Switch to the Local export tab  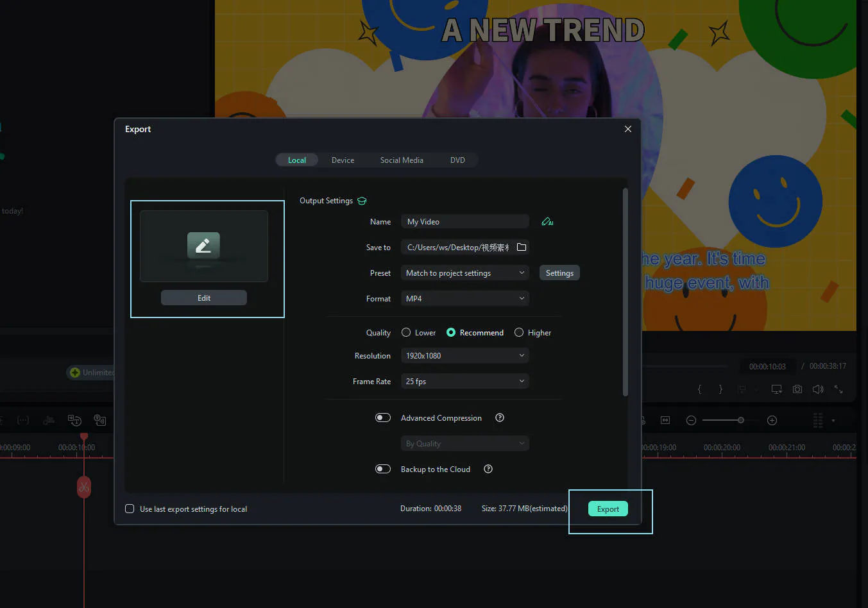(297, 160)
